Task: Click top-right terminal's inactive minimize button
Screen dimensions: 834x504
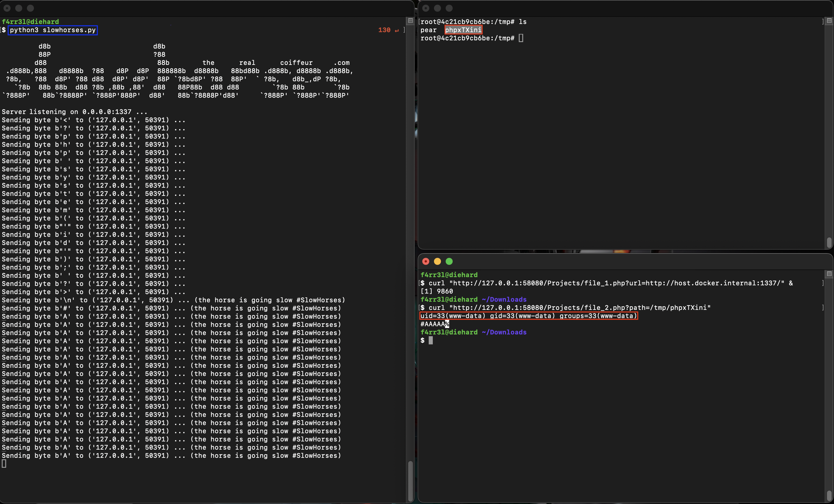Action: coord(437,8)
